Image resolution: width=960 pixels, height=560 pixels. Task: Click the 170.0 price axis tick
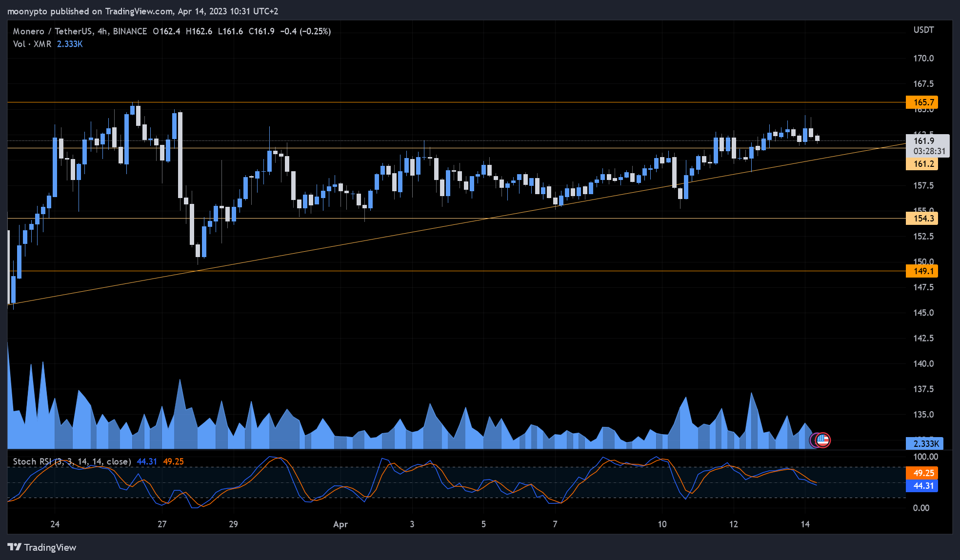click(x=923, y=59)
